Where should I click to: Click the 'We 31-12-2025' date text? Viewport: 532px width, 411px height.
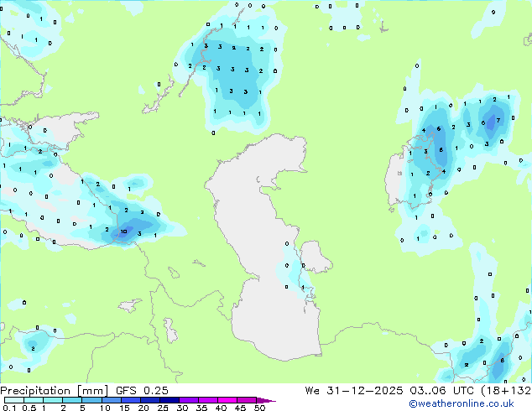point(354,391)
